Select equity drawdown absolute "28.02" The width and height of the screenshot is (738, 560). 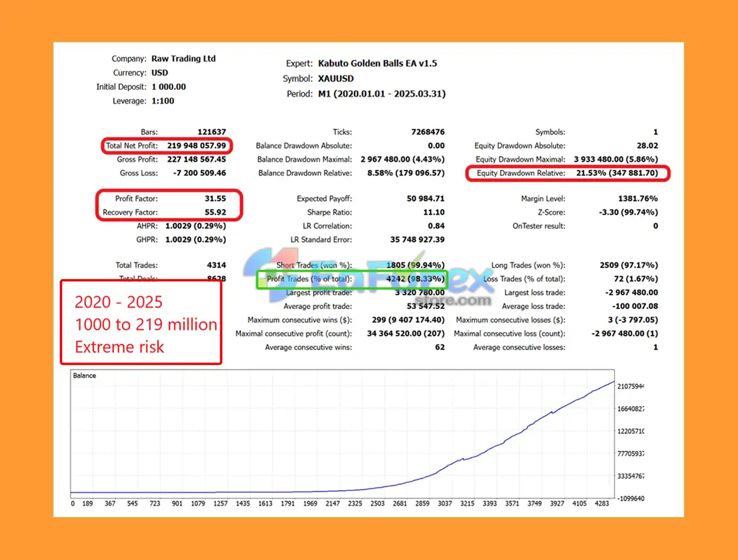(x=647, y=146)
